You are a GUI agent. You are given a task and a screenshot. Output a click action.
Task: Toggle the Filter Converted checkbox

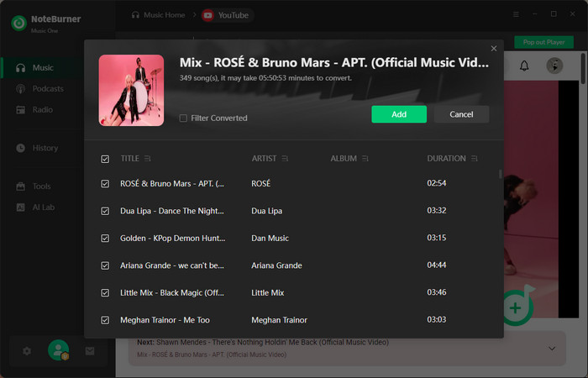coord(183,118)
